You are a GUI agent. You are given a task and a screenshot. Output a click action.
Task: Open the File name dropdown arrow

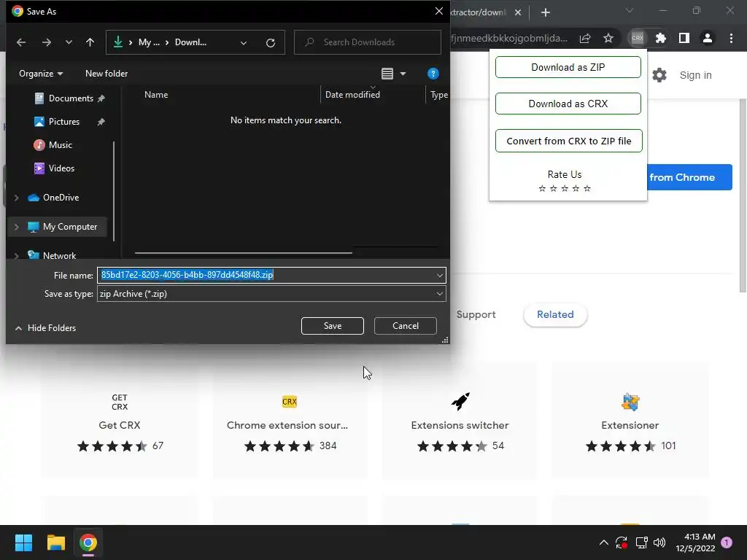coord(439,275)
